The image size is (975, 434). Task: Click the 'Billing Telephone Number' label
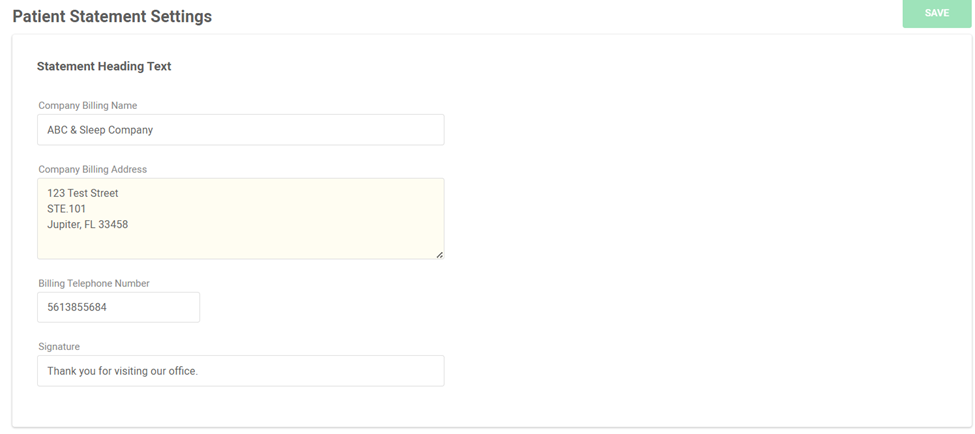(x=94, y=284)
